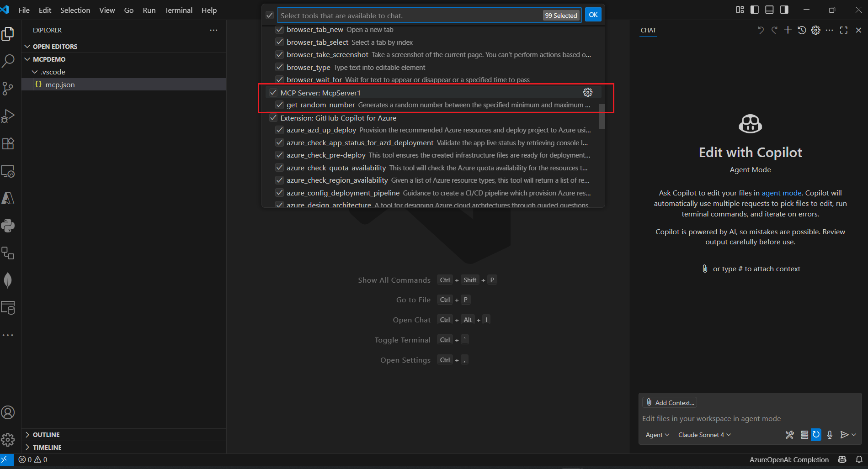Open chat settings gear icon
The height and width of the screenshot is (469, 868).
815,30
